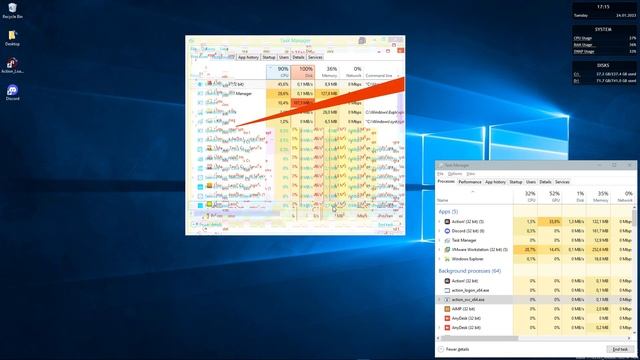Image resolution: width=640 pixels, height=360 pixels.
Task: Sort by 90% CPU column in glitched Task Manager
Action: point(278,72)
